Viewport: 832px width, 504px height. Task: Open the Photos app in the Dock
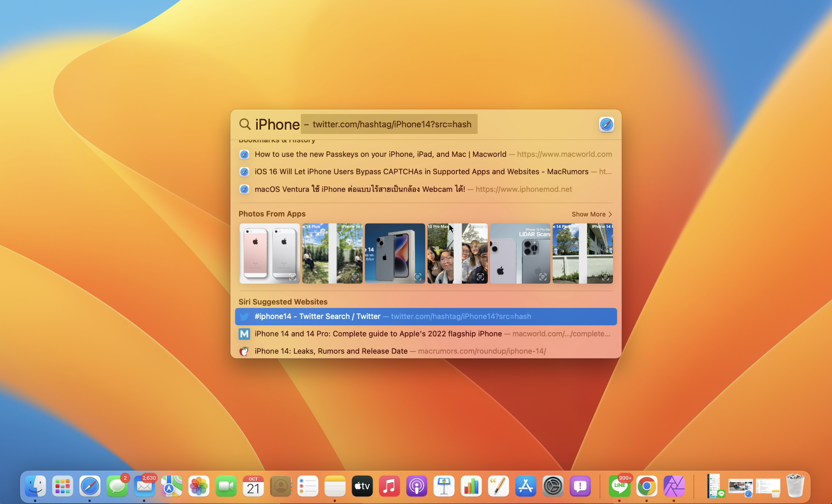point(199,486)
